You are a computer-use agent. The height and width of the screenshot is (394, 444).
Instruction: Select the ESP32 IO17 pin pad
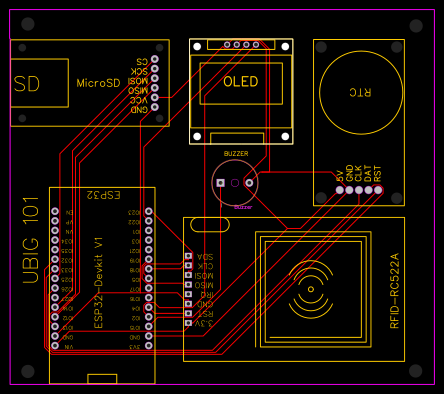pos(149,288)
